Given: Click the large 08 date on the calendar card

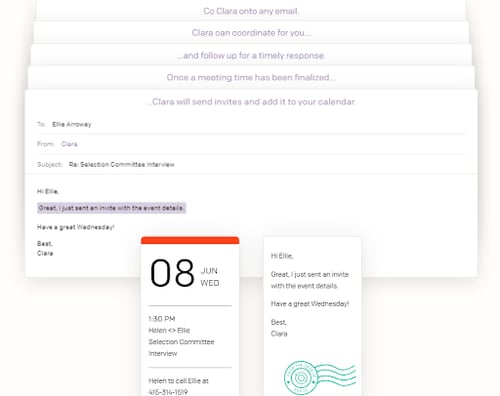Looking at the screenshot, I should point(172,273).
